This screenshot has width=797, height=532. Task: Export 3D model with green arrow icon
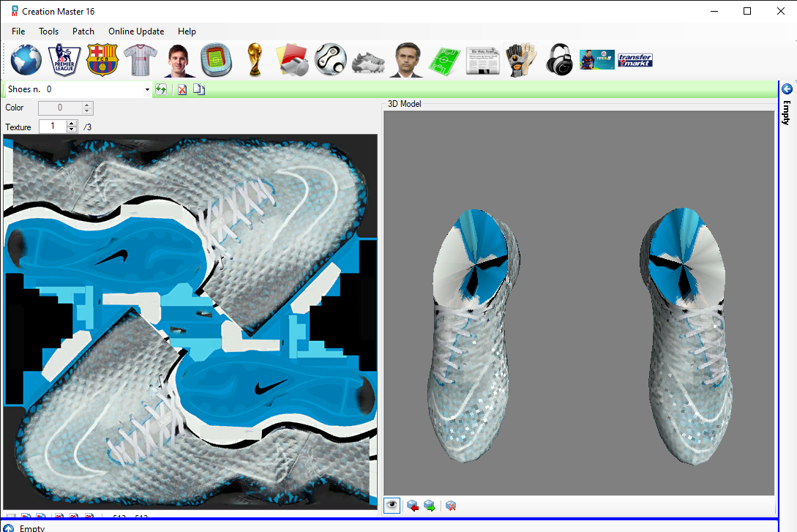[x=430, y=506]
